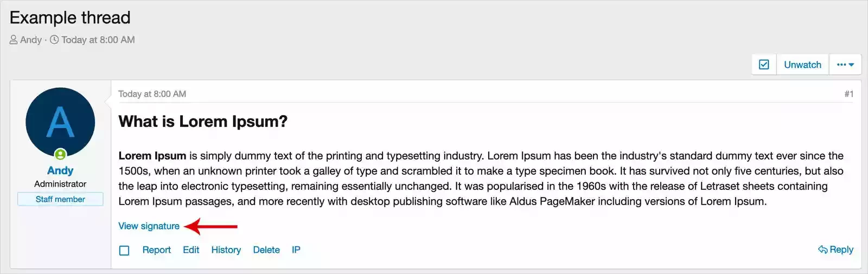868x274 pixels.
Task: Click the Staff member banner
Action: coord(60,199)
